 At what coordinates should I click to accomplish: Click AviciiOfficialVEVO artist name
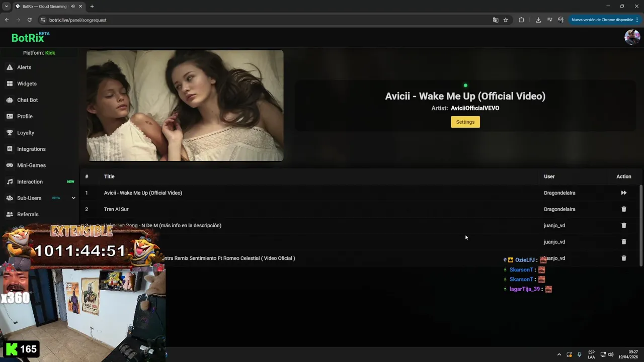point(475,108)
